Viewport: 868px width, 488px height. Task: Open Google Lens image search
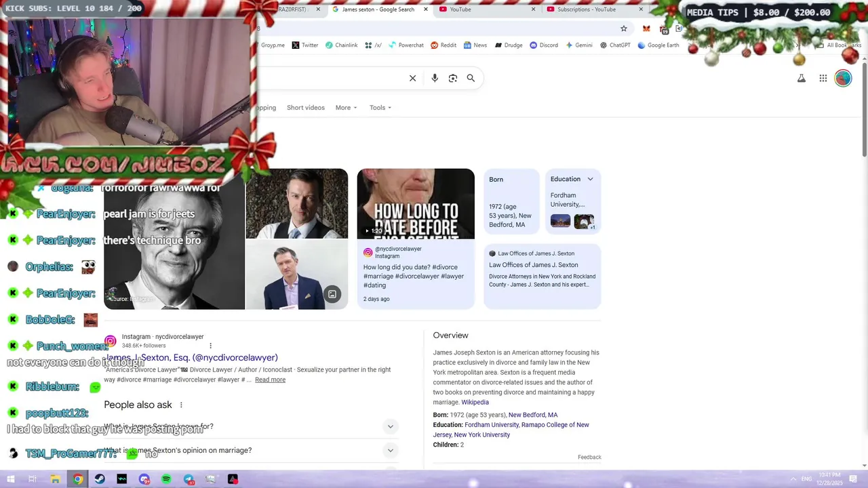453,78
